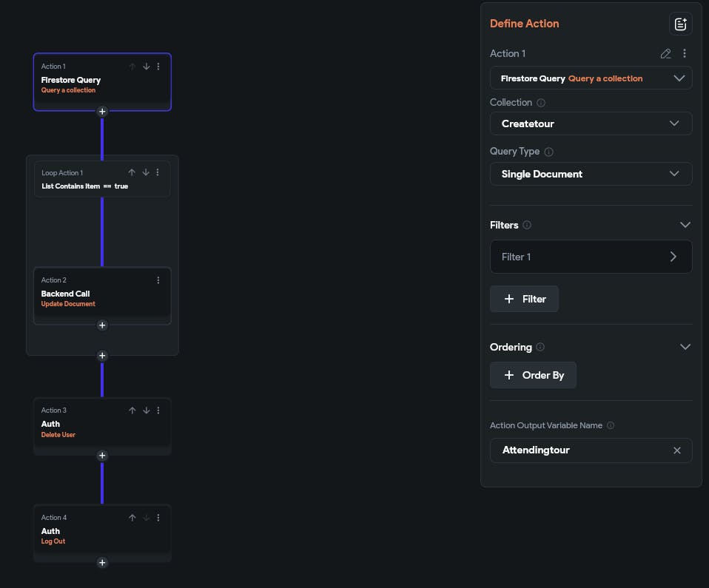The width and height of the screenshot is (709, 588).
Task: Collapse the Ordering section
Action: click(685, 347)
